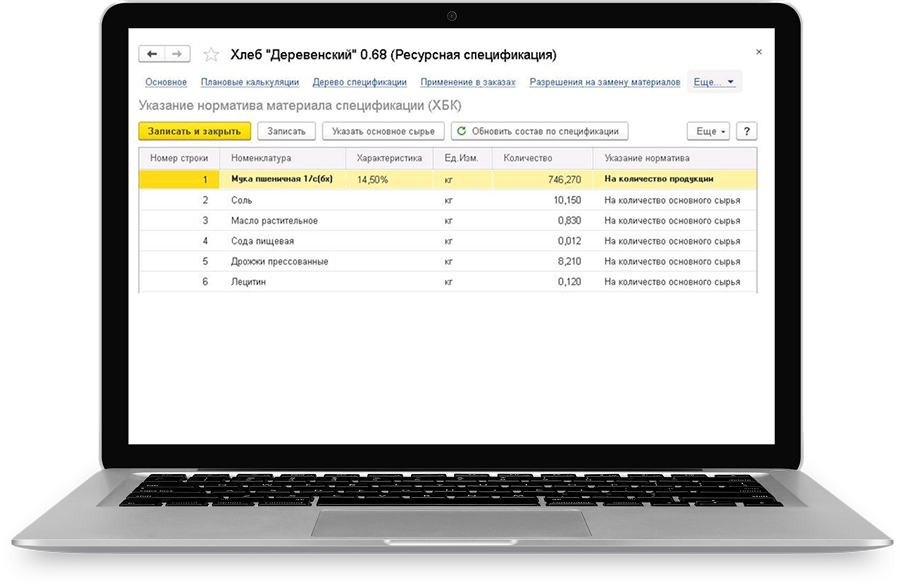900x586 pixels.
Task: Expand the Еще navigation dropdown
Action: tap(714, 82)
